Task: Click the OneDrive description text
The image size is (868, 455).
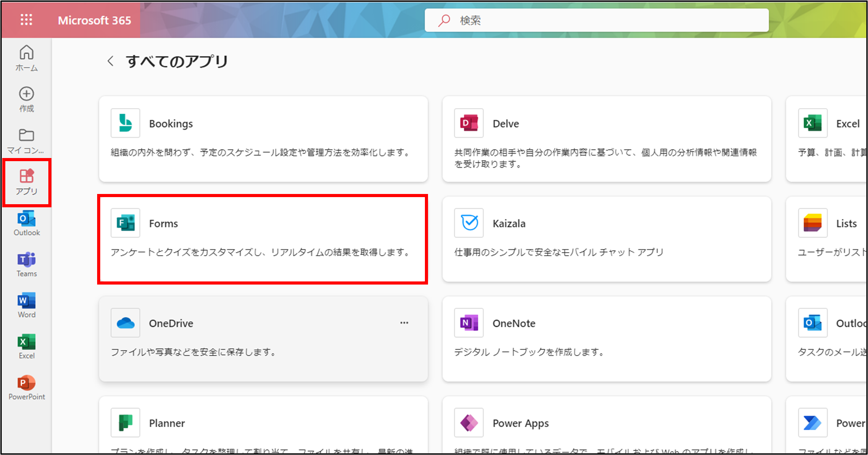Action: pyautogui.click(x=193, y=352)
